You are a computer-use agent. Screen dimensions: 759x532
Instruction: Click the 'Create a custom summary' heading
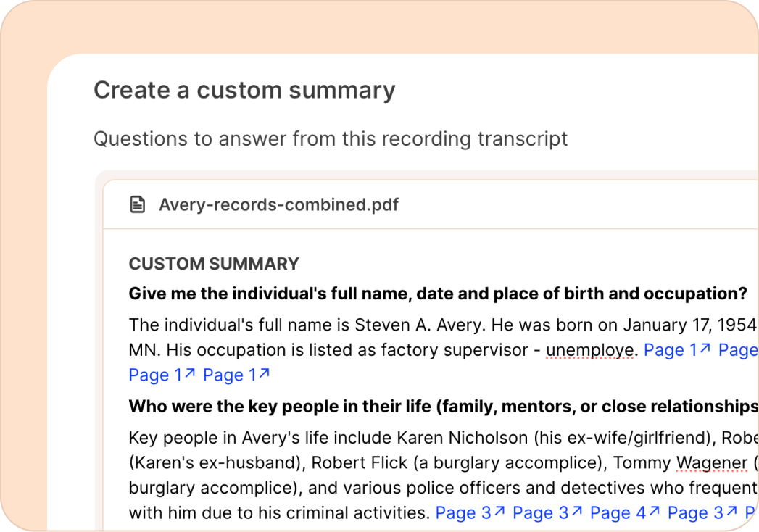pos(244,91)
